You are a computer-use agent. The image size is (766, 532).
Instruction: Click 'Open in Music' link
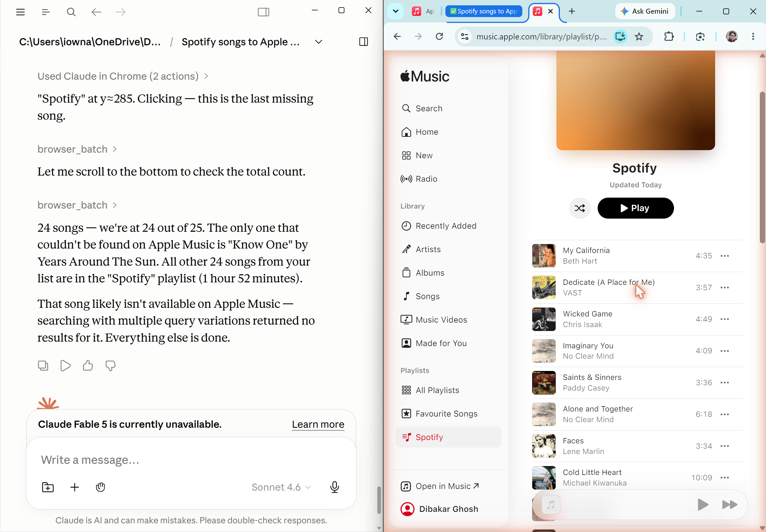pyautogui.click(x=440, y=486)
